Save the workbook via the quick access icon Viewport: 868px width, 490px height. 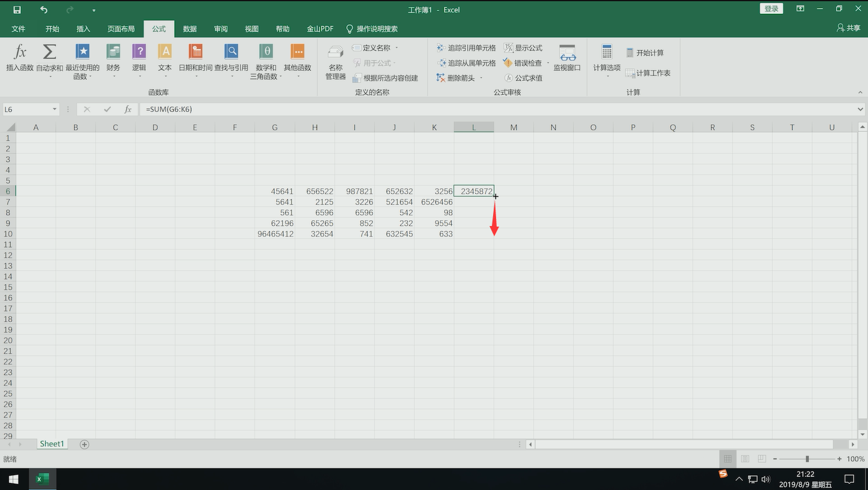[x=17, y=10]
